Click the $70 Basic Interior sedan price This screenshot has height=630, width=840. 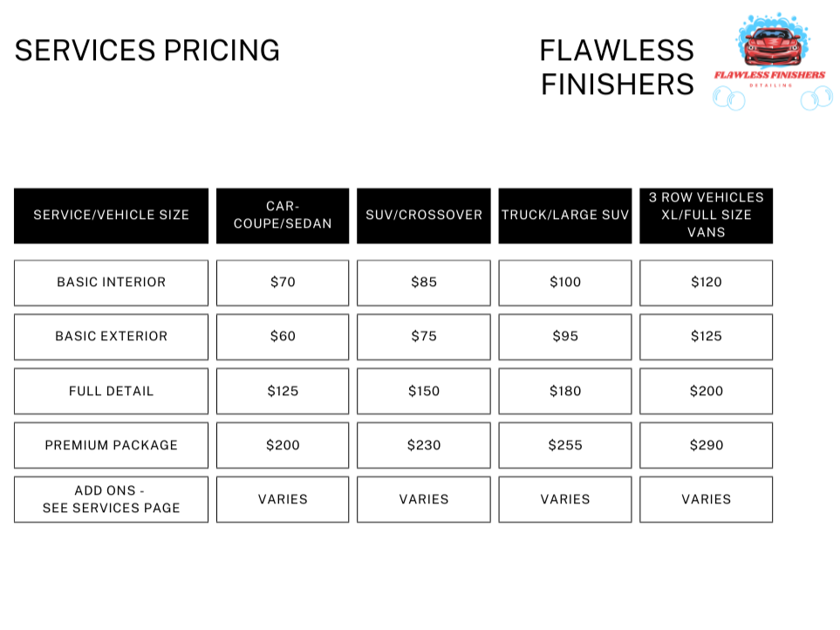tap(283, 283)
